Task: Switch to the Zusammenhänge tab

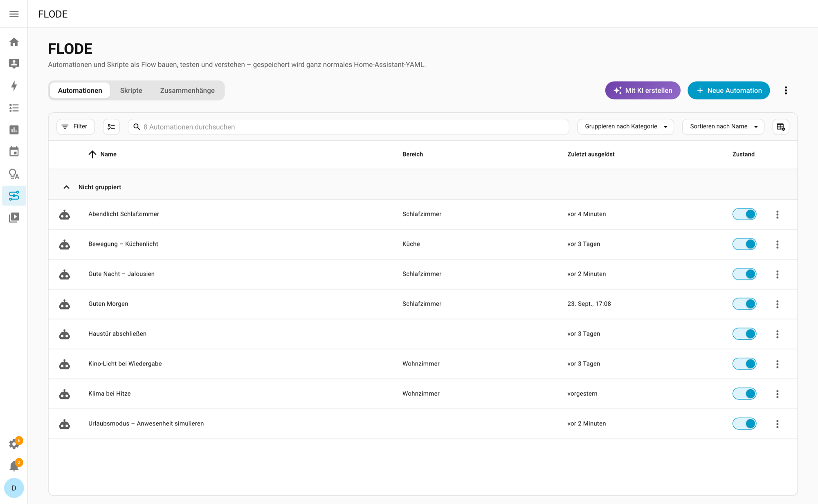Action: point(187,90)
